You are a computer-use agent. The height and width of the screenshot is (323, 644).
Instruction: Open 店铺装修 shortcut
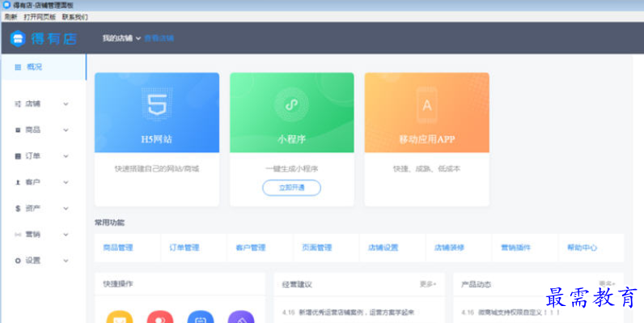coord(449,248)
